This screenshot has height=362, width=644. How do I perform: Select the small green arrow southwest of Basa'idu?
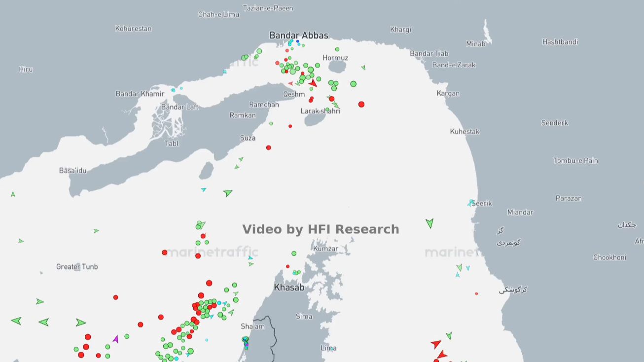13,194
